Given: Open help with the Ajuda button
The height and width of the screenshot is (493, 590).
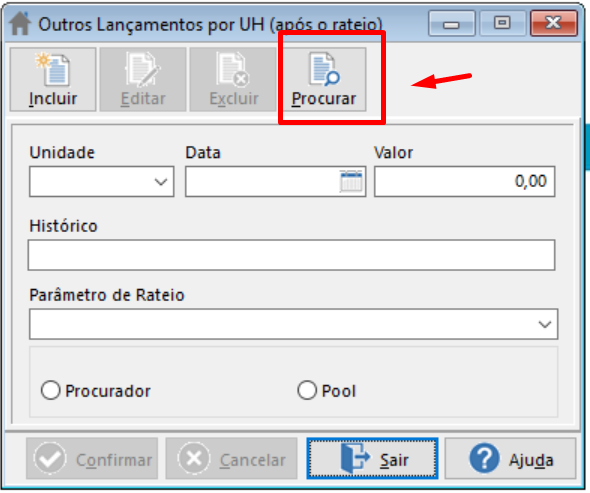Looking at the screenshot, I should (511, 458).
